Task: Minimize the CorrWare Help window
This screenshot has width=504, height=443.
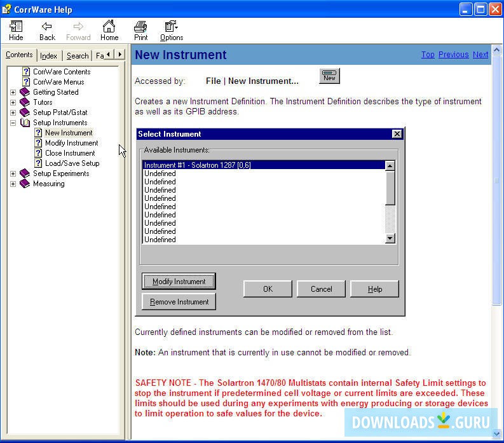Action: pyautogui.click(x=465, y=10)
